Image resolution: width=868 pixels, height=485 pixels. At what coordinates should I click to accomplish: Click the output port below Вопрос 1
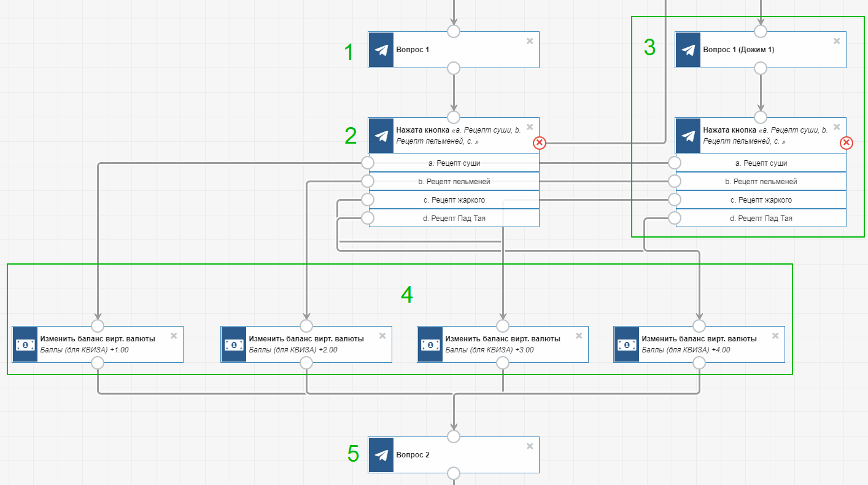tap(454, 68)
